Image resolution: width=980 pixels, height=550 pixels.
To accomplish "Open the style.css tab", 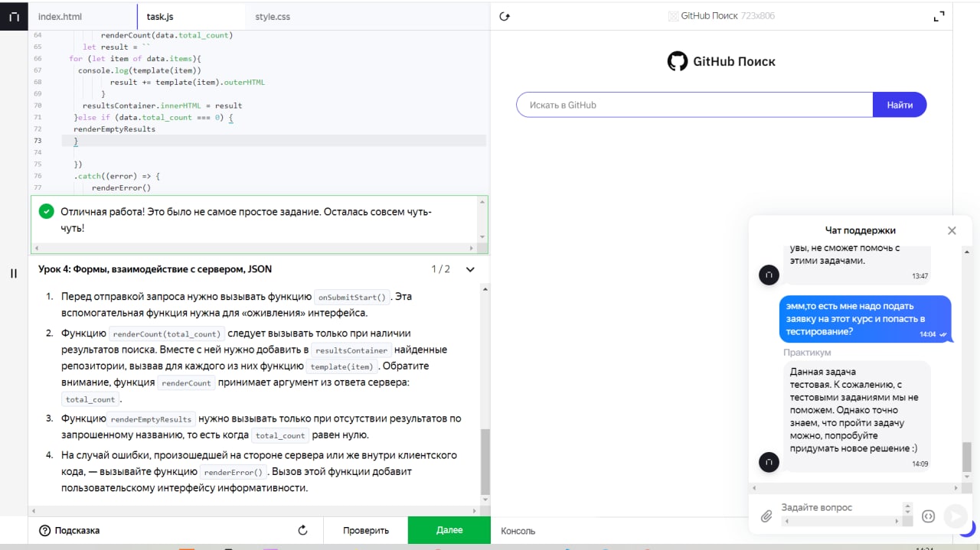I will pos(273,16).
